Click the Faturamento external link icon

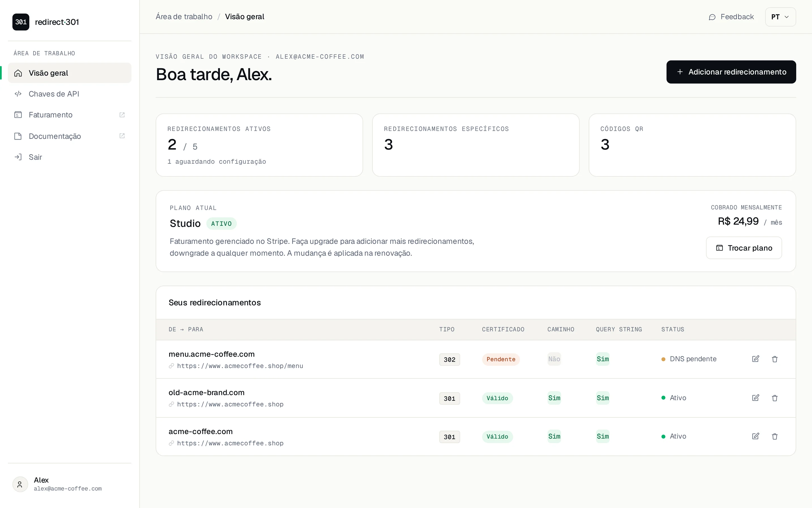coord(122,115)
